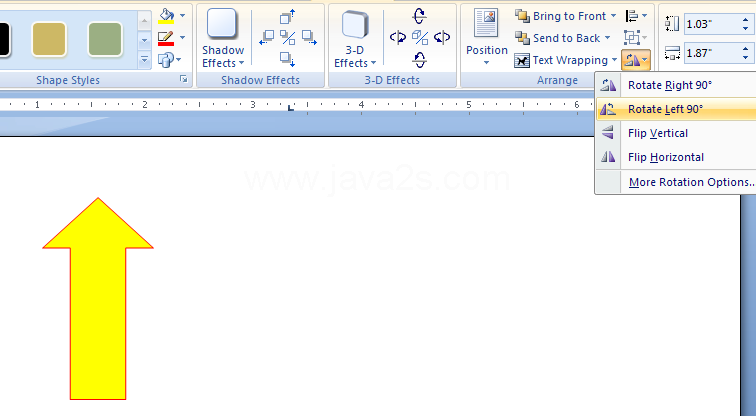Viewport: 756px width, 416px height.
Task: Tilt the 3-D shape down
Action: pos(419,60)
